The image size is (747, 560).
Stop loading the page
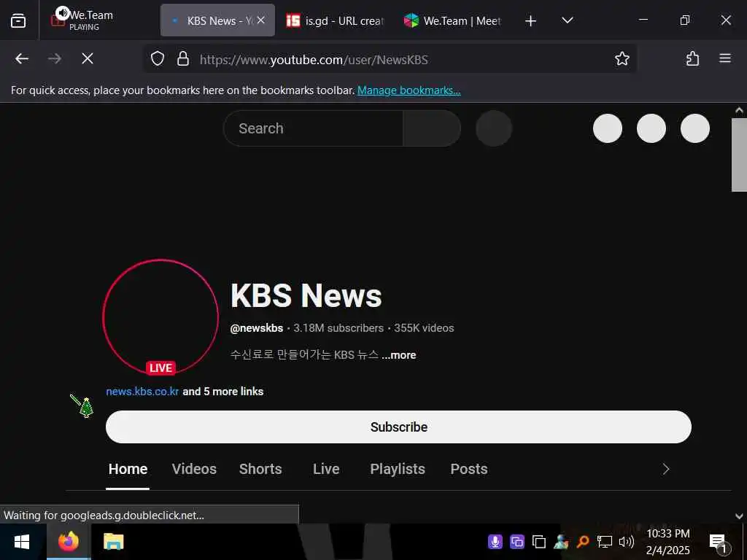click(88, 58)
